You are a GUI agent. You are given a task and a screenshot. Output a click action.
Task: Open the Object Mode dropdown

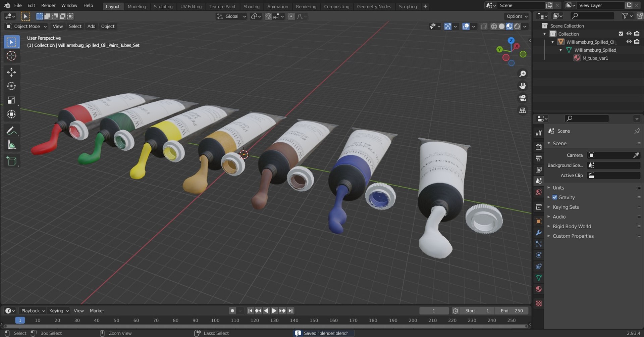[x=26, y=26]
